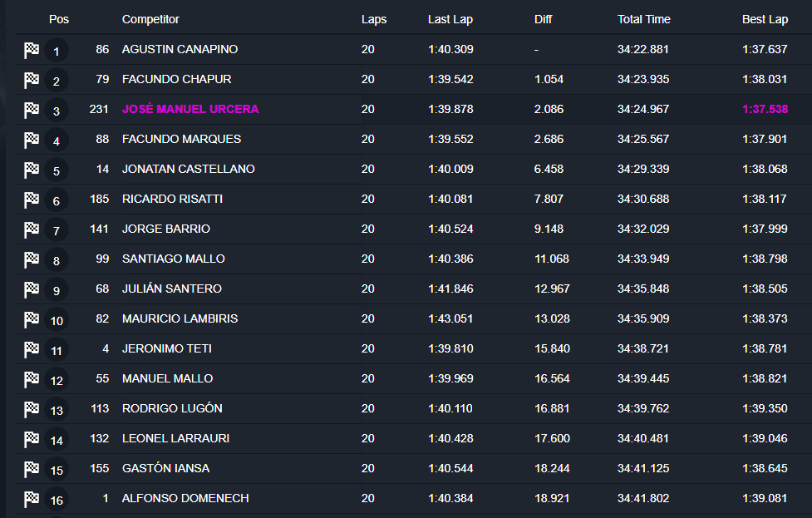The width and height of the screenshot is (812, 518).
Task: Sort by the Pos column header
Action: click(x=59, y=19)
